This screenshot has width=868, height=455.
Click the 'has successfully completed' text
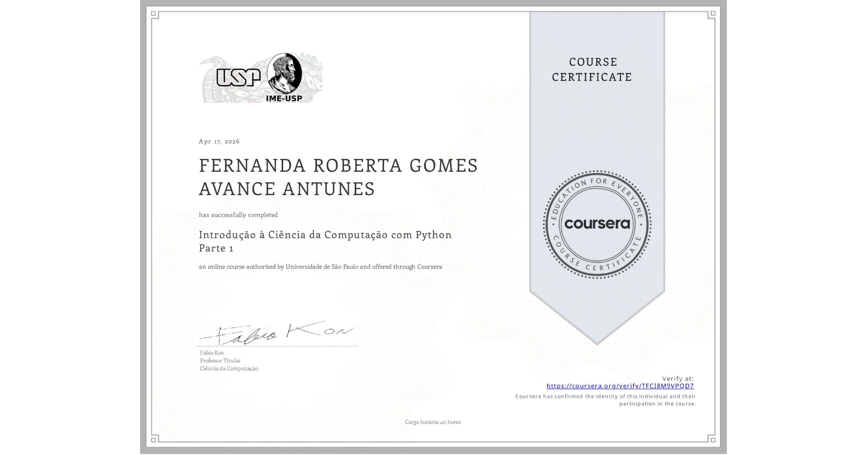tap(238, 215)
